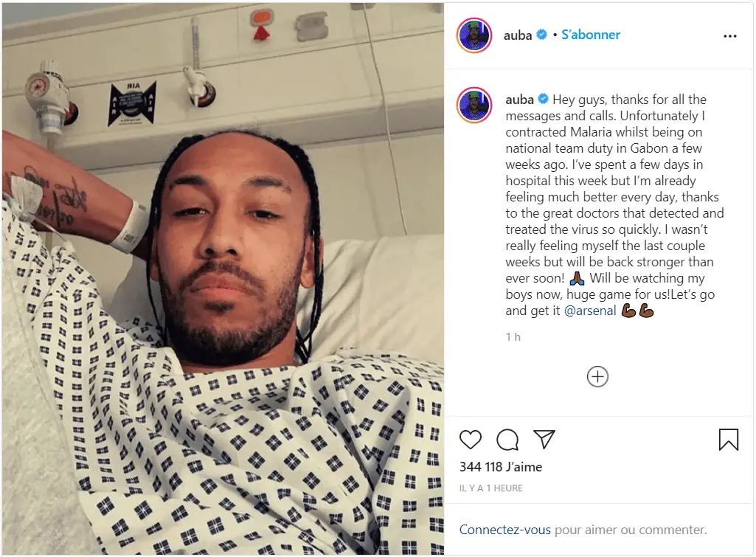Open the three-dot more options menu
Screen dimensions: 756x557
(x=730, y=36)
